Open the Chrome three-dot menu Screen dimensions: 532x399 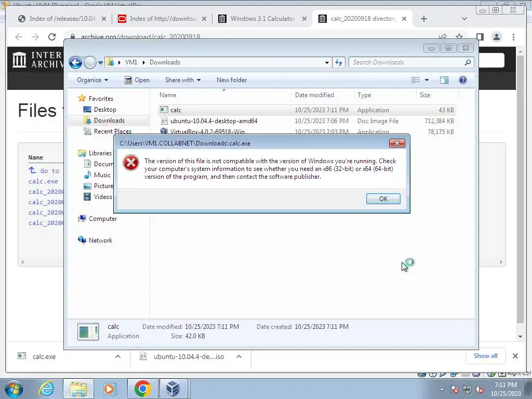pyautogui.click(x=513, y=37)
